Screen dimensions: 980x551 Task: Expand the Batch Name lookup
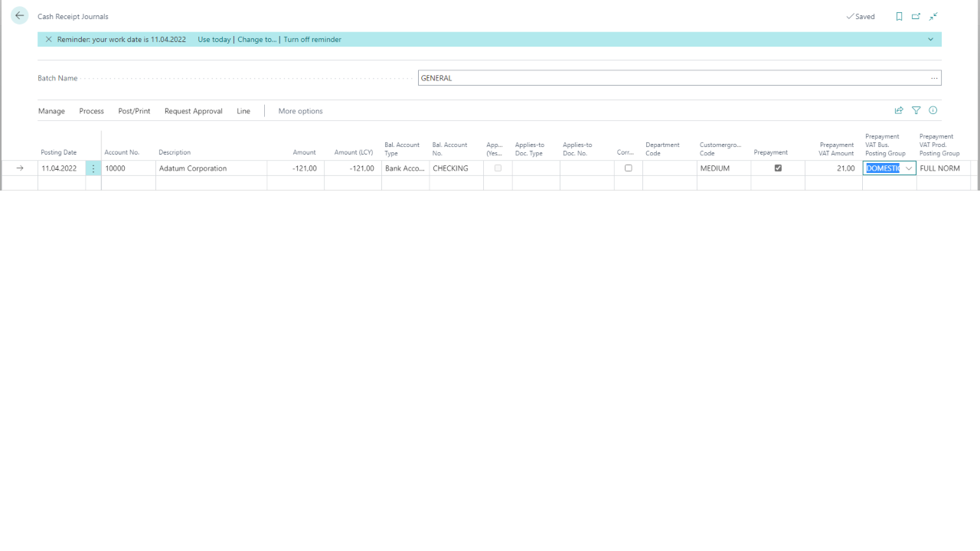933,77
